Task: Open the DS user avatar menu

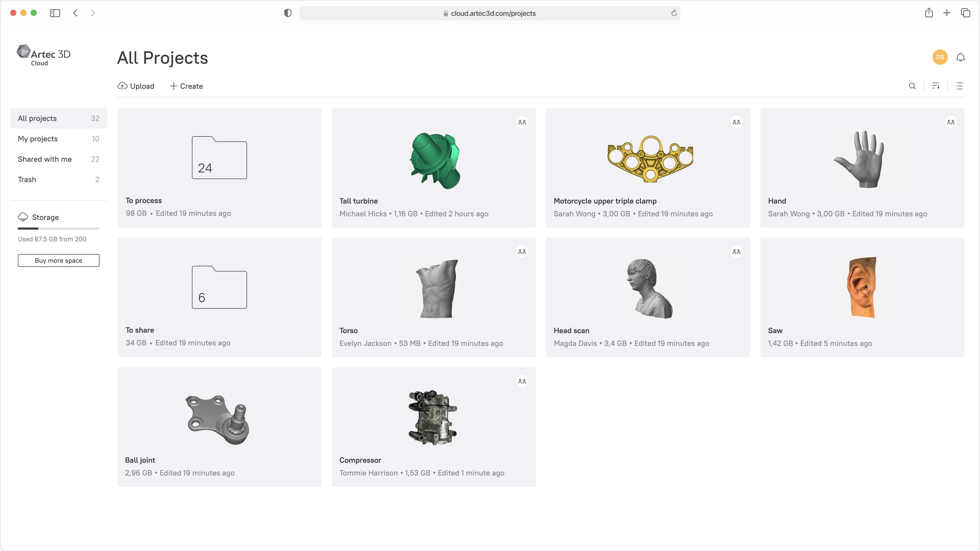Action: [940, 57]
